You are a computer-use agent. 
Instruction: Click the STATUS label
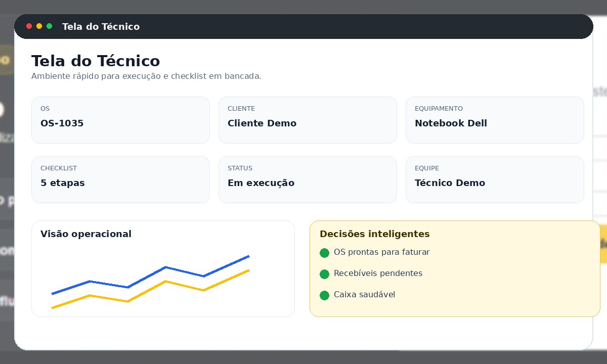[x=240, y=168]
